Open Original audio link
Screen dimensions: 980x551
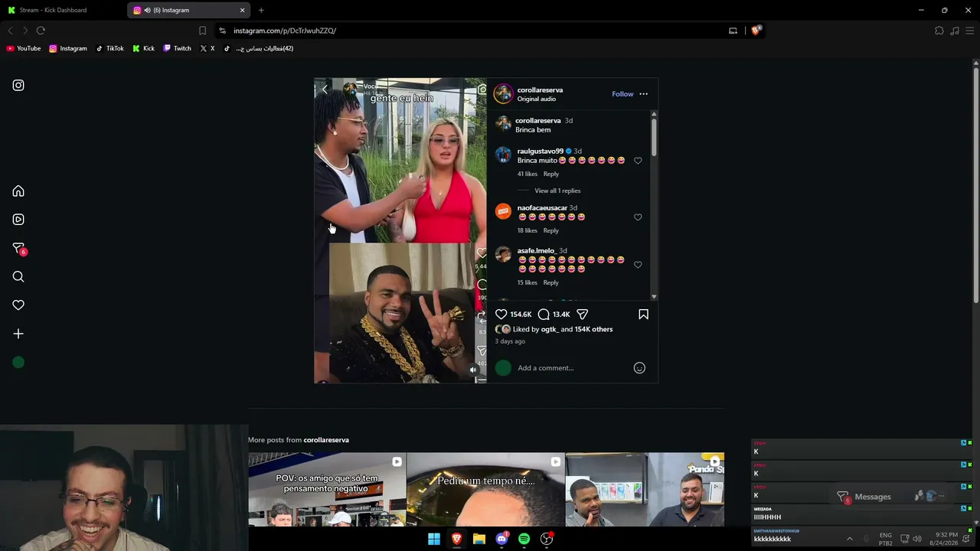[537, 99]
